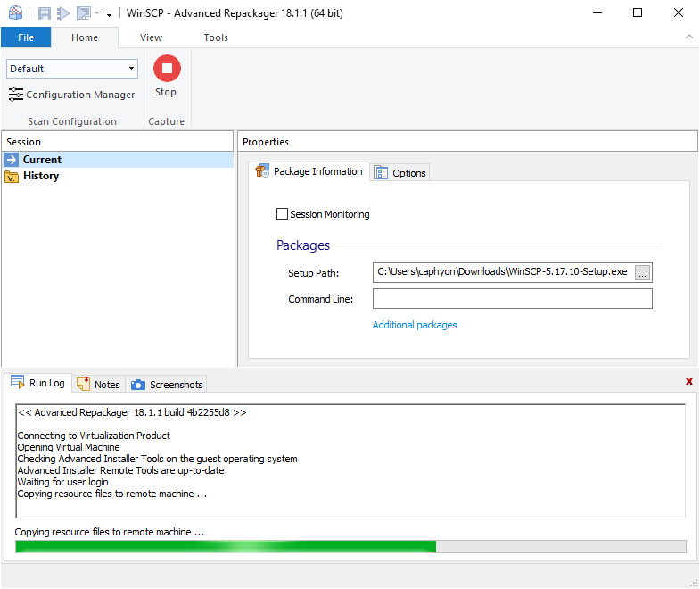Click the browse button for Setup Path
This screenshot has width=700, height=589.
[642, 272]
